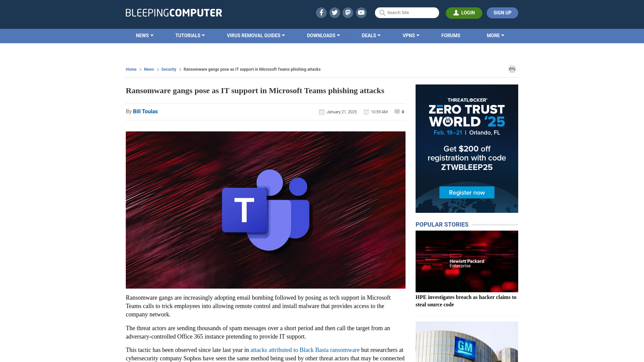The image size is (644, 362).
Task: Click the print article icon
Action: click(x=512, y=69)
